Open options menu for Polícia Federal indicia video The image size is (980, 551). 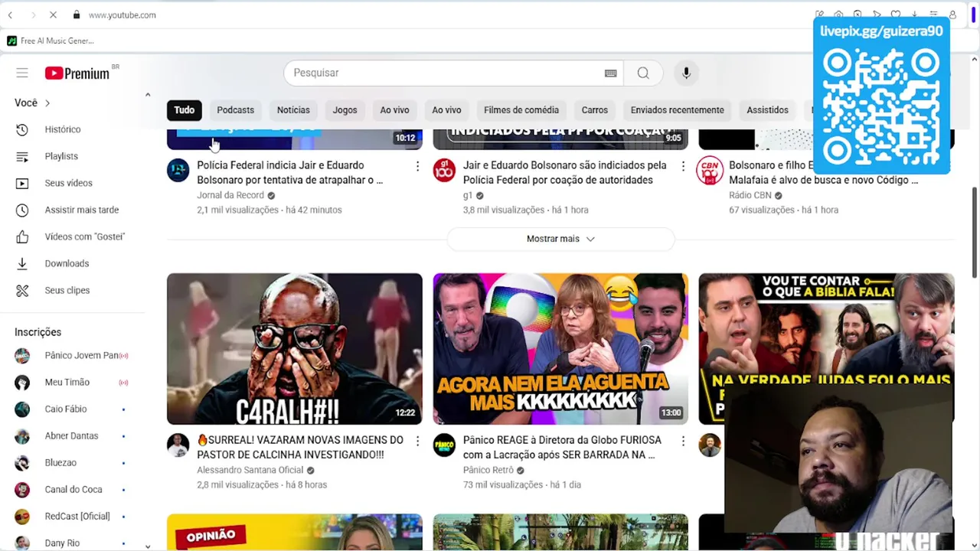(x=417, y=166)
